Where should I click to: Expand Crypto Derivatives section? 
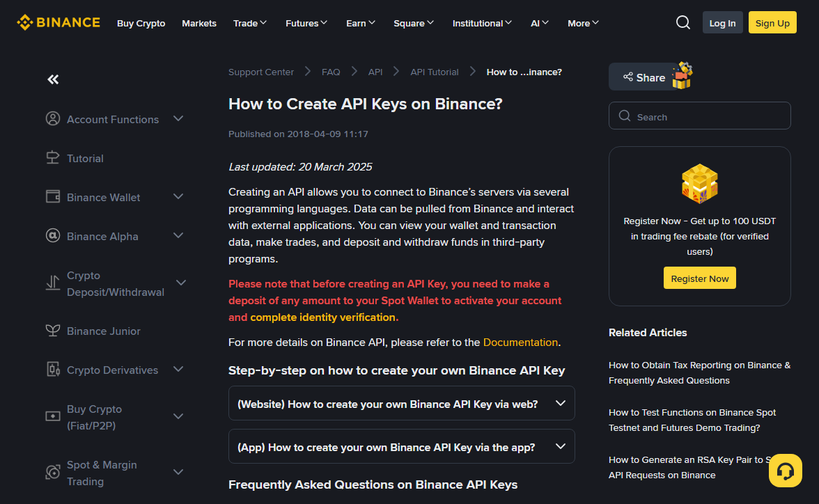178,369
